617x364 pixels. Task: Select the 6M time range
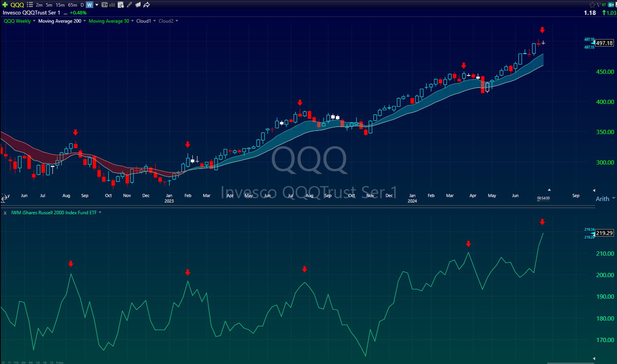24,362
